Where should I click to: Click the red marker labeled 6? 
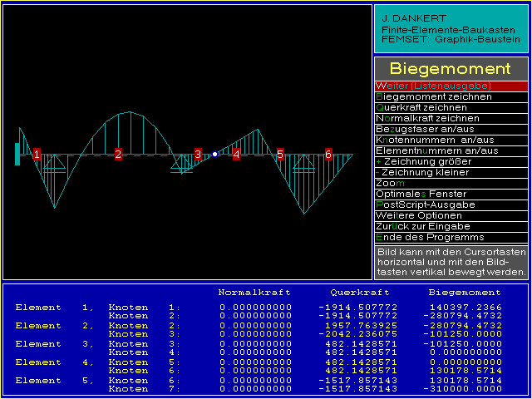pos(328,154)
